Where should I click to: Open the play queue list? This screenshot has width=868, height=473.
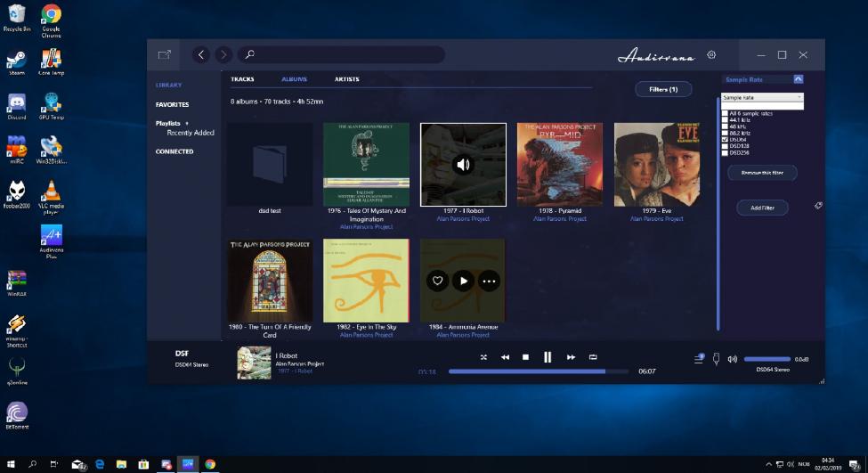(x=699, y=359)
